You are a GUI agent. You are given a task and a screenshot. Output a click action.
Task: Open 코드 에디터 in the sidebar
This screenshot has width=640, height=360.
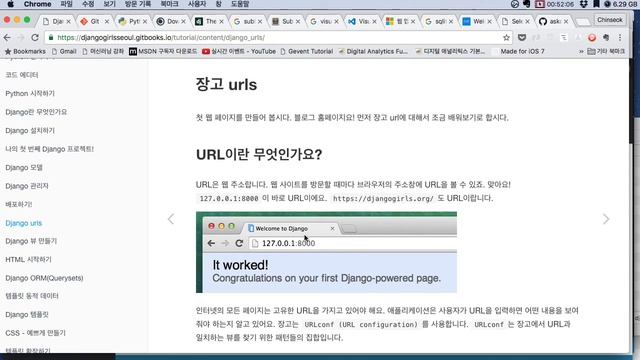[x=22, y=75]
